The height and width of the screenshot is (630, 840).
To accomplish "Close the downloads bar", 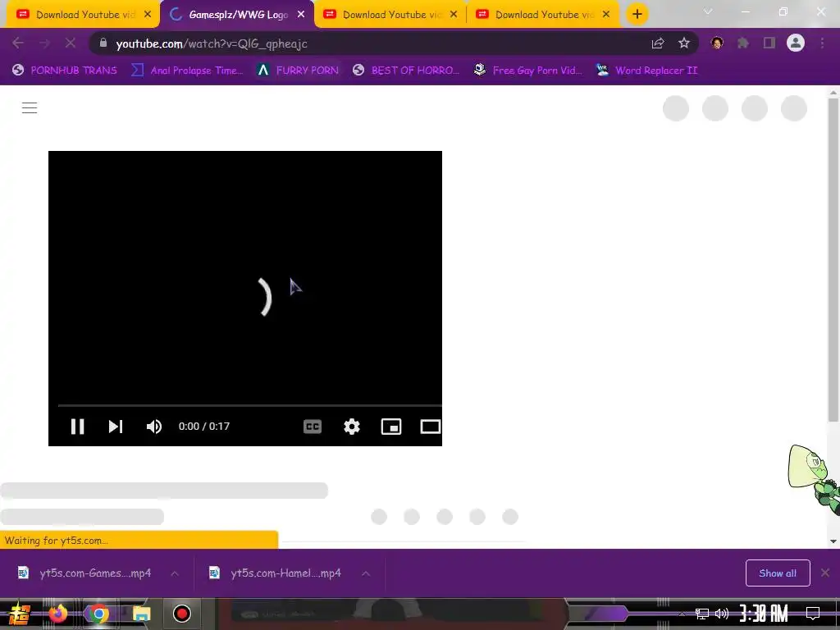I will pyautogui.click(x=825, y=573).
